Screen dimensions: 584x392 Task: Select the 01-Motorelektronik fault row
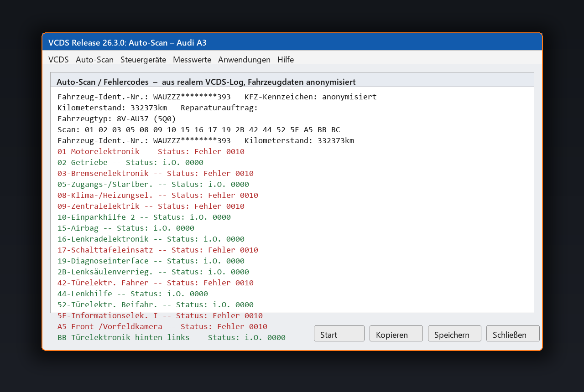point(151,151)
